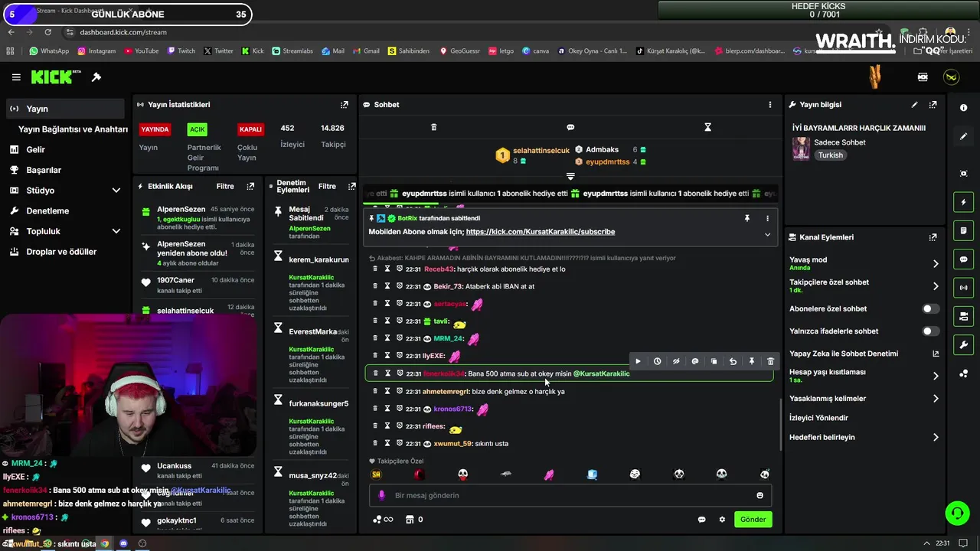This screenshot has width=980, height=551.
Task: Open Hedefleri belirleyin settings
Action: pyautogui.click(x=864, y=438)
